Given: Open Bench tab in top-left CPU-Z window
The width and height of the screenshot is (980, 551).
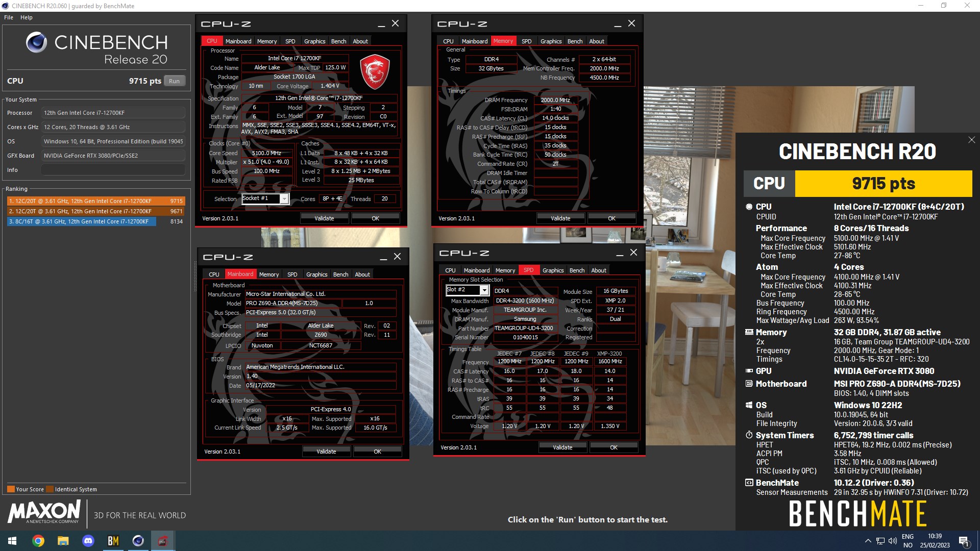Looking at the screenshot, I should coord(338,41).
